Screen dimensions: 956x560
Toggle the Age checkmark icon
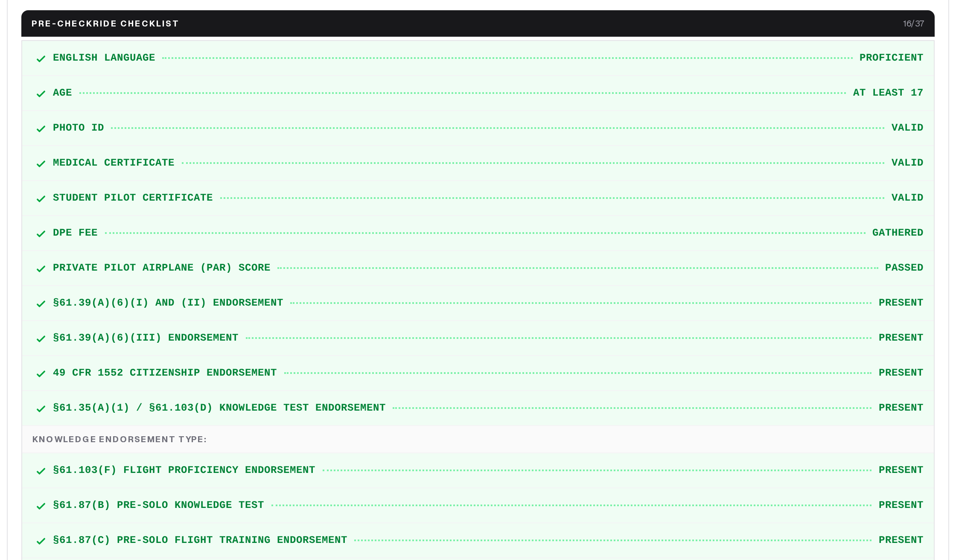tap(41, 93)
